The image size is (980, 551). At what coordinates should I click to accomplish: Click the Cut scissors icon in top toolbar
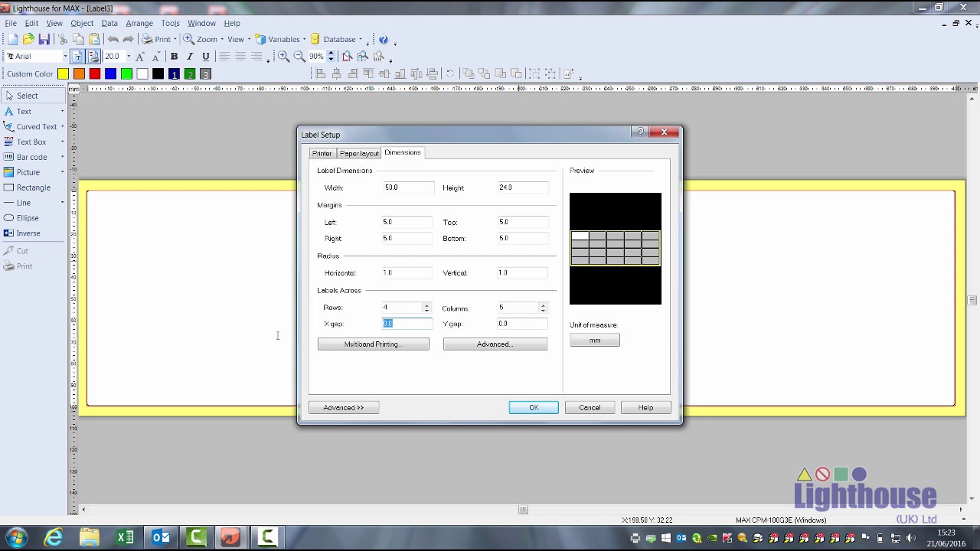(x=63, y=39)
